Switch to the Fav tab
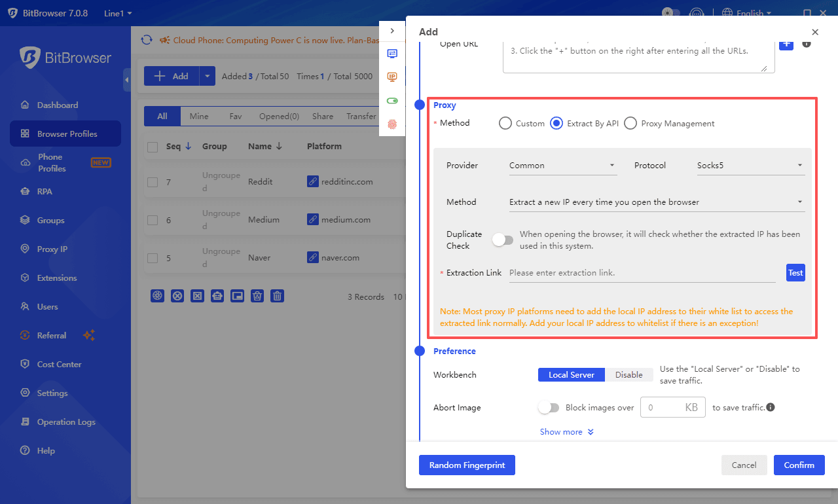 click(235, 116)
